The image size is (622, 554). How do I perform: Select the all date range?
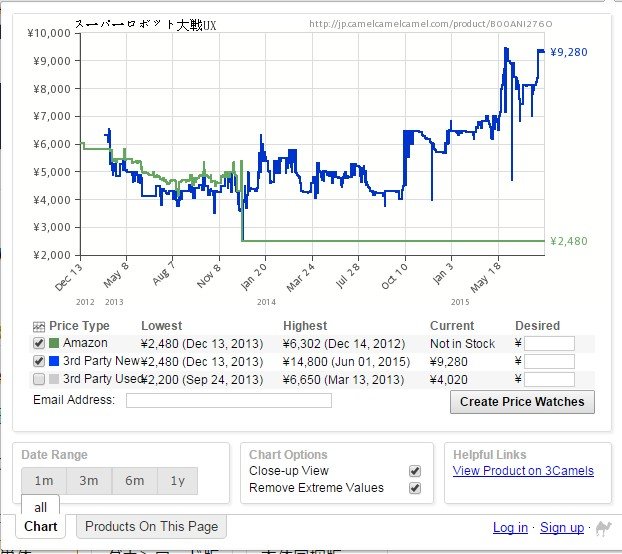click(x=40, y=507)
